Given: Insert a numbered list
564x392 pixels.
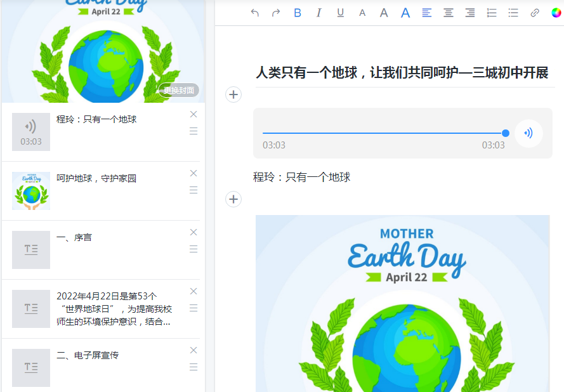Looking at the screenshot, I should (492, 13).
